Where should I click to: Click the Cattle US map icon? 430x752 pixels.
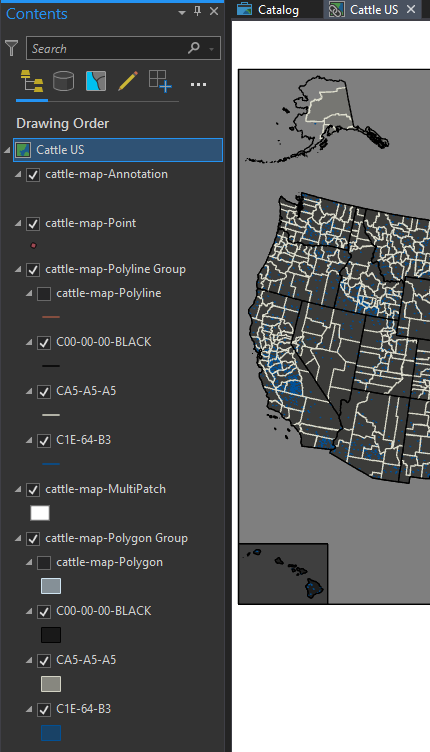click(23, 150)
